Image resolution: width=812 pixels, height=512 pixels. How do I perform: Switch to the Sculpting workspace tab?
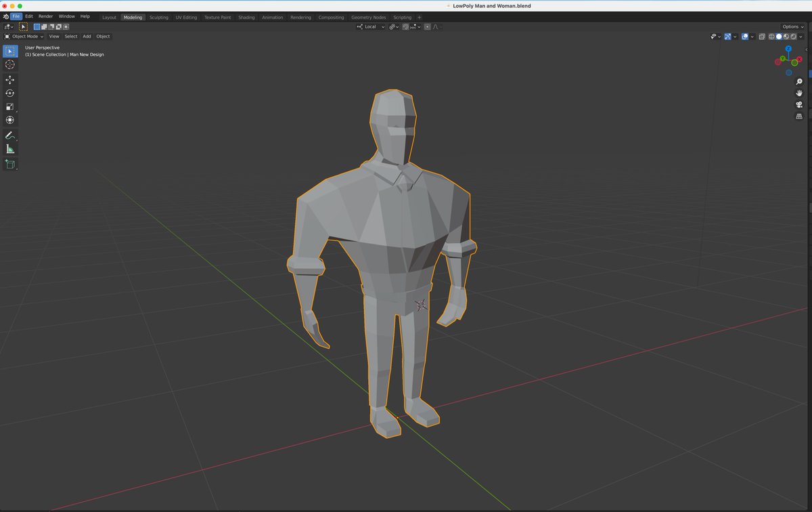[159, 17]
